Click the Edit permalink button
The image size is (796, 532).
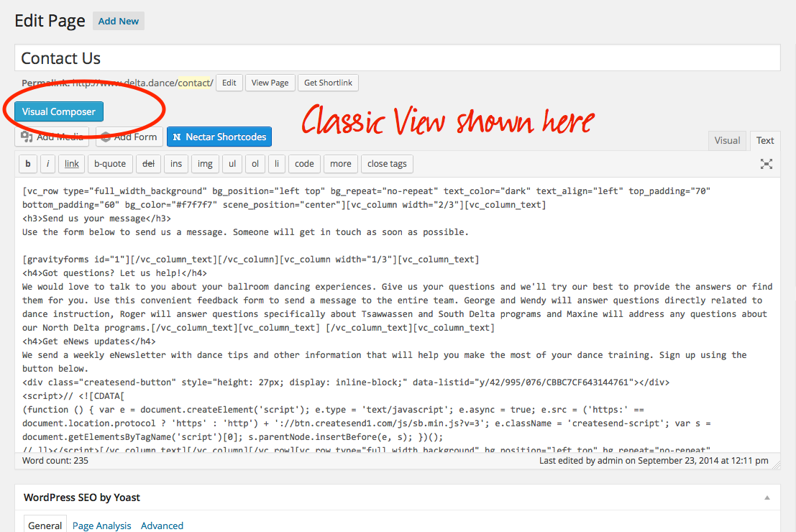pyautogui.click(x=229, y=83)
